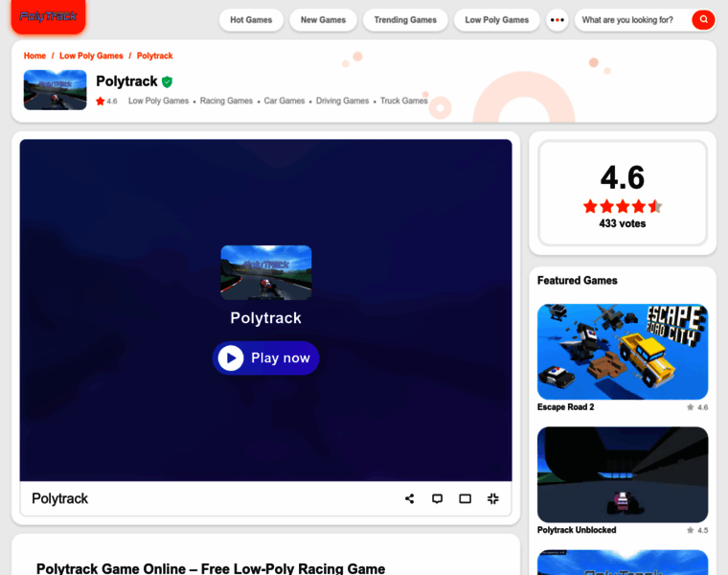
Task: Open the New Games menu item
Action: (x=323, y=20)
